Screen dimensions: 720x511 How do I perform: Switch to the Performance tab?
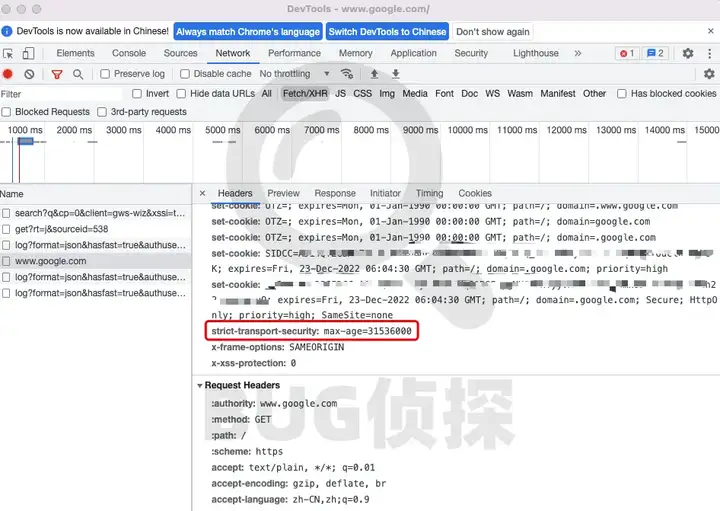(x=294, y=53)
